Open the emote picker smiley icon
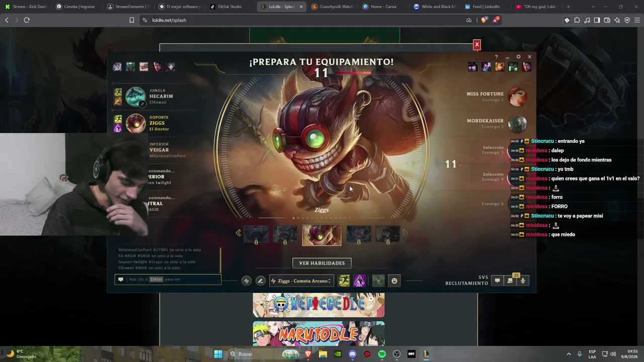This screenshot has height=362, width=644. pos(394,281)
